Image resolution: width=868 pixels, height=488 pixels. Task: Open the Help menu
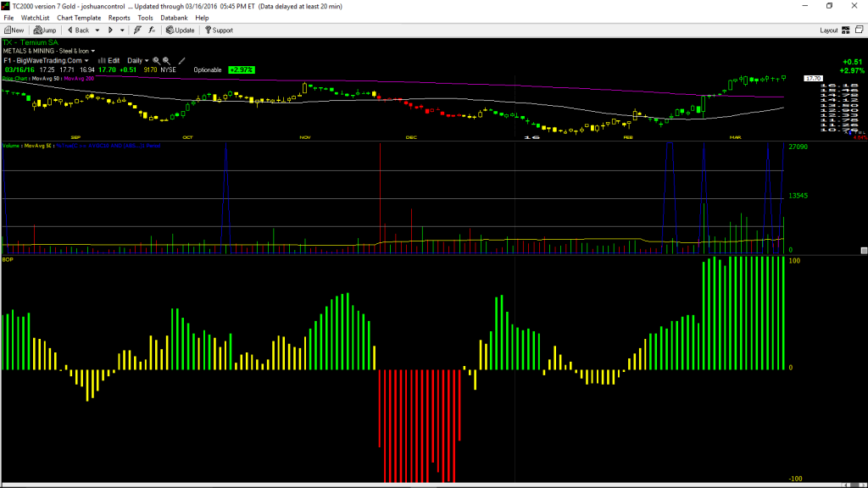tap(202, 18)
